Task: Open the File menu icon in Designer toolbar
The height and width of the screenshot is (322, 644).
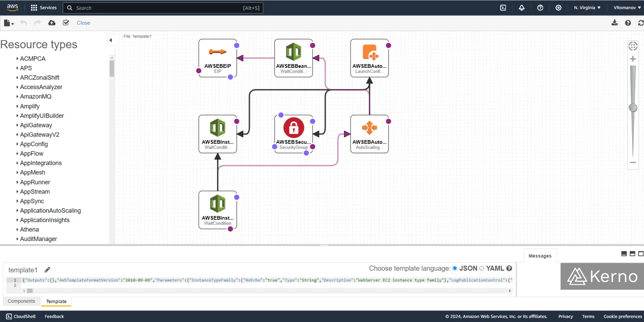Action: point(8,23)
